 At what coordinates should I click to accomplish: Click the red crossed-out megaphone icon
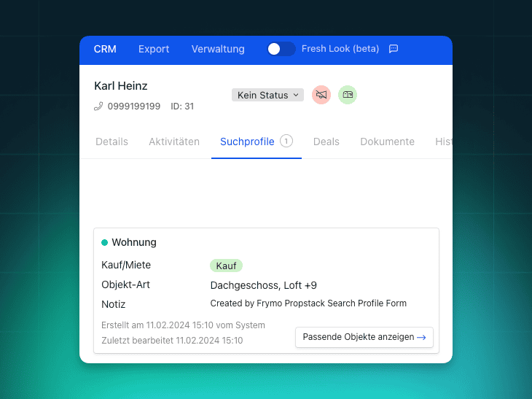321,95
